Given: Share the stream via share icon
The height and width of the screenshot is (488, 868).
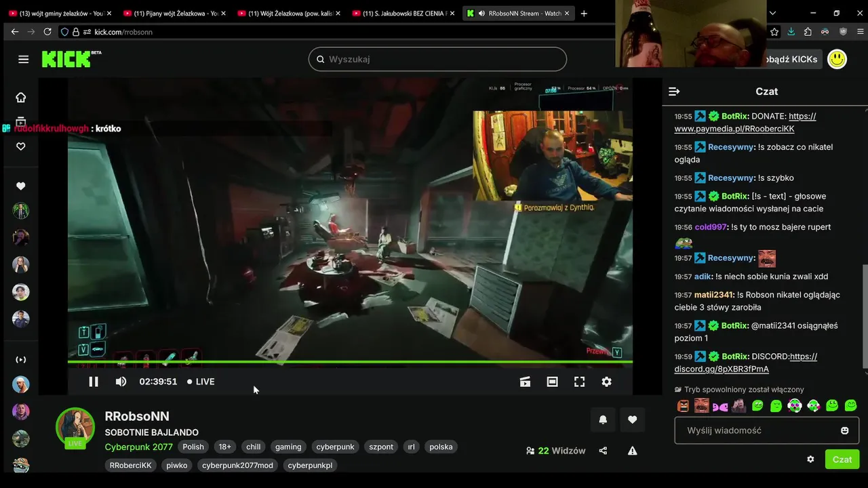Looking at the screenshot, I should (603, 451).
